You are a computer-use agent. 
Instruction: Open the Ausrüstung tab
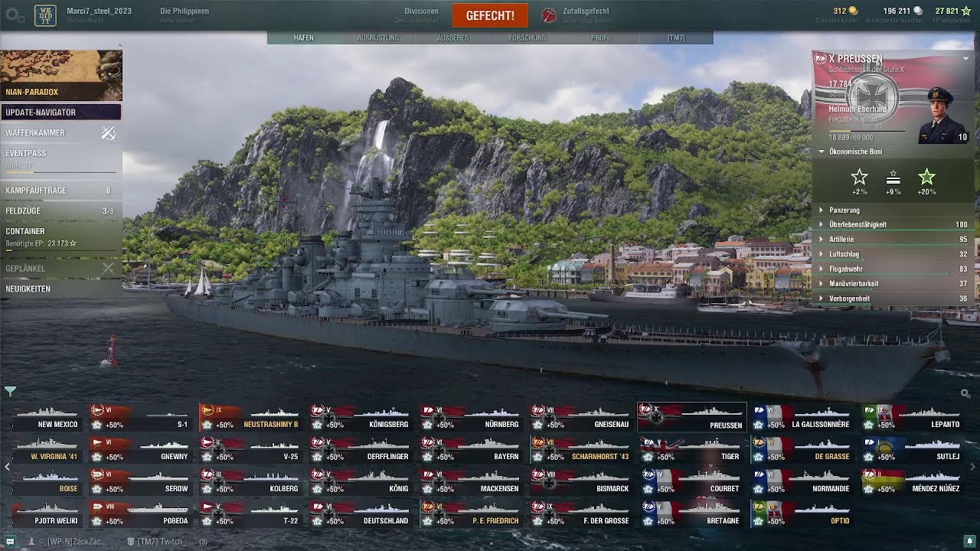378,37
